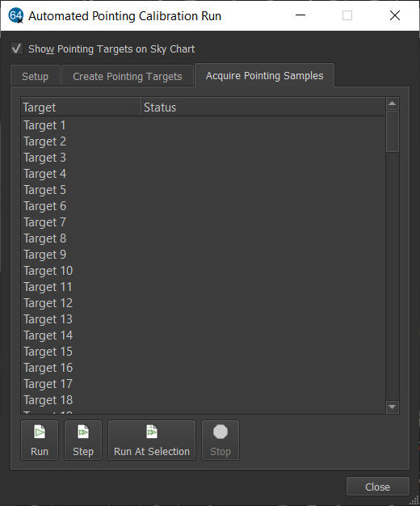420x506 pixels.
Task: Select the Acquire Pointing Samples tab
Action: point(264,75)
